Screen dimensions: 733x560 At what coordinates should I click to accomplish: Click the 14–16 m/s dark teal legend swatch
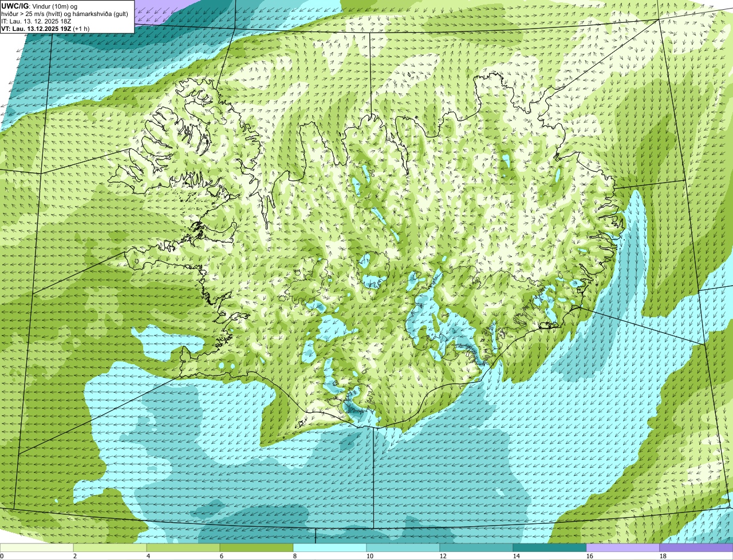(550, 547)
